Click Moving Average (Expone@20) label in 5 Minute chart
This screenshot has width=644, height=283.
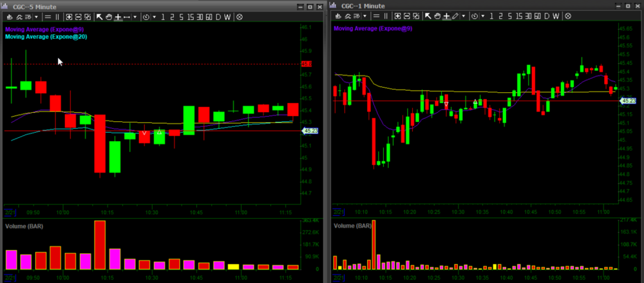(x=46, y=37)
